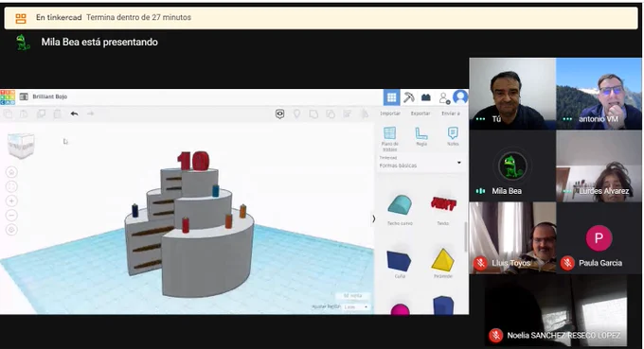Open options dots on antonio VM tile
644x349 pixels.
[567, 119]
